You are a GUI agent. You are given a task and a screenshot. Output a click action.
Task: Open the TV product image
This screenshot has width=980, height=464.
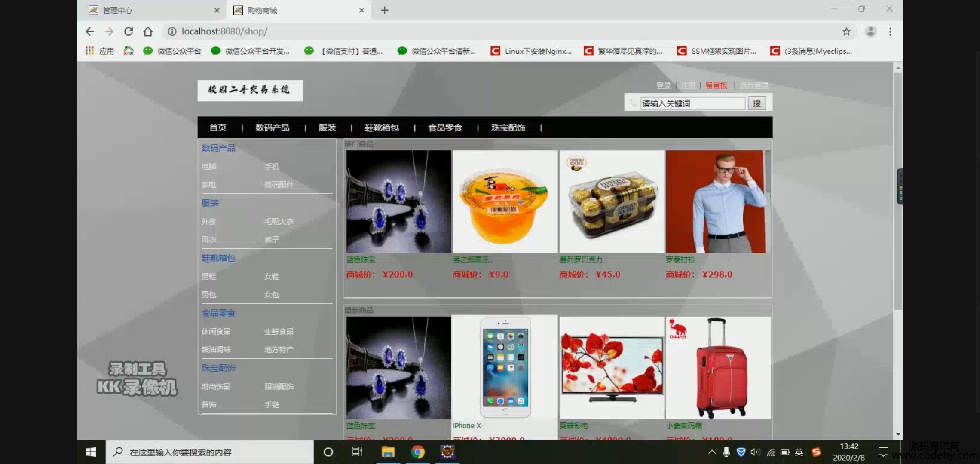[x=612, y=367]
